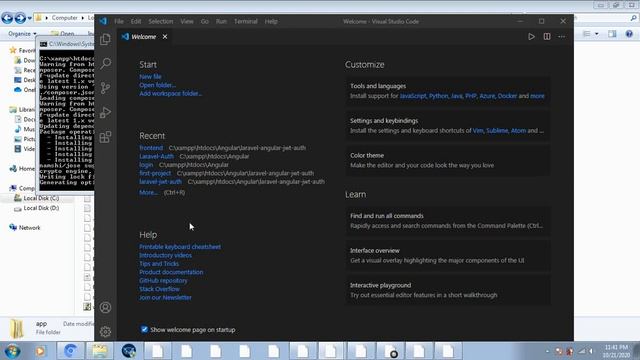This screenshot has height=360, width=640.
Task: Open File Explorer help icon
Action: coord(629,34)
